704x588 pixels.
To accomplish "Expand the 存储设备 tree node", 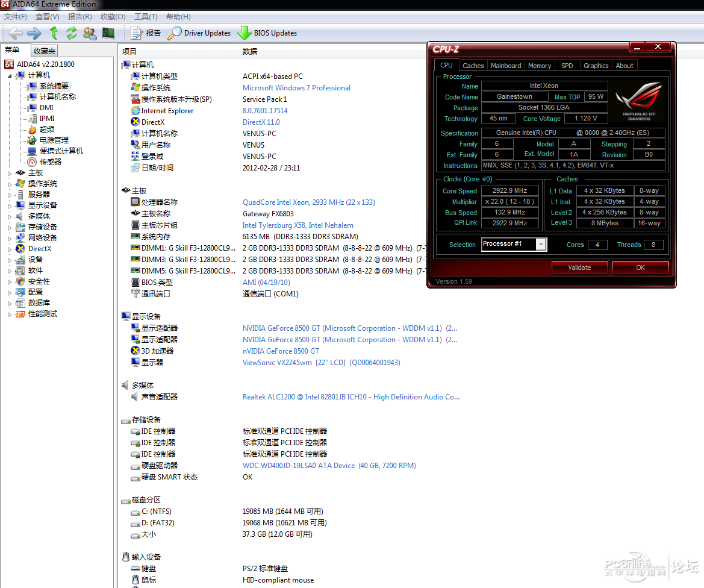I will point(10,227).
